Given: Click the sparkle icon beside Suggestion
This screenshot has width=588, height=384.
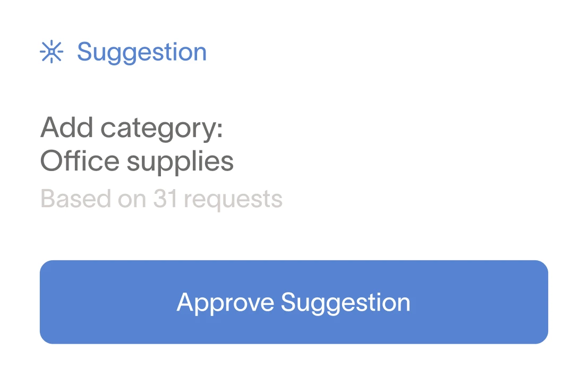Looking at the screenshot, I should tap(52, 52).
